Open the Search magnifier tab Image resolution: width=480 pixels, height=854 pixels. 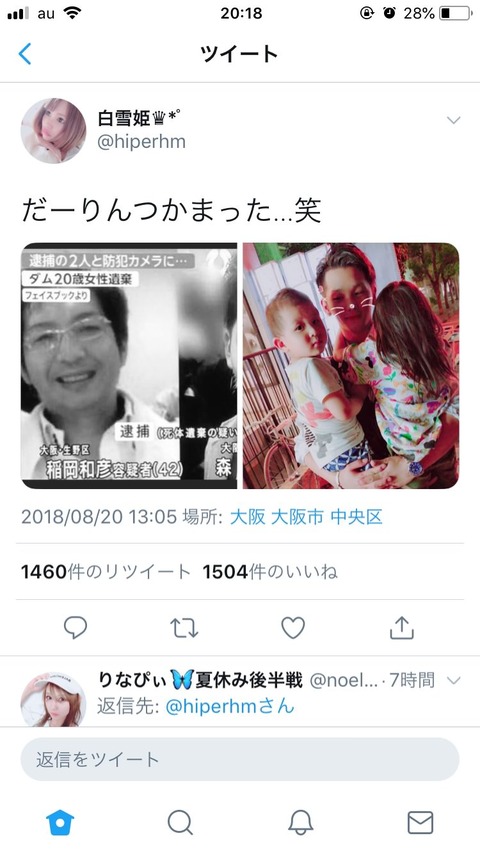(x=180, y=822)
